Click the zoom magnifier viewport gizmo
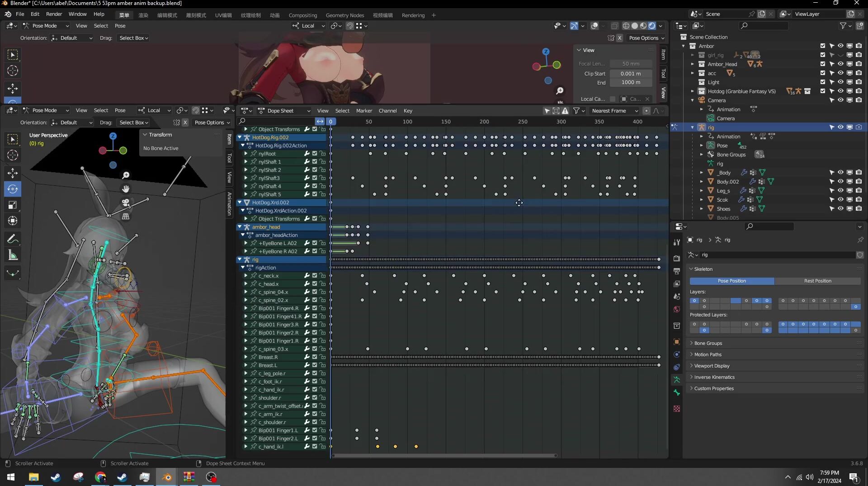The height and width of the screenshot is (486, 868). (126, 175)
